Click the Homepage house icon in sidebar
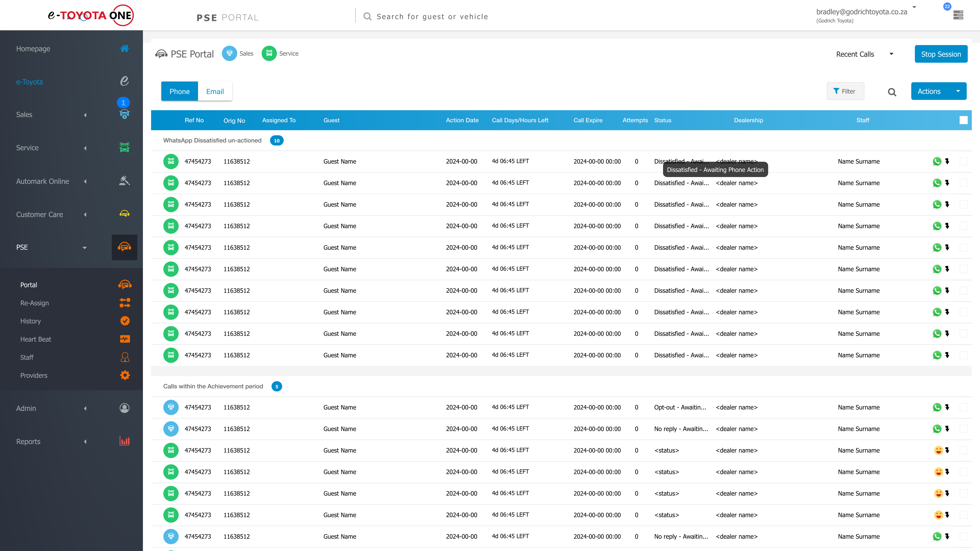The height and width of the screenshot is (551, 980). coord(124,48)
